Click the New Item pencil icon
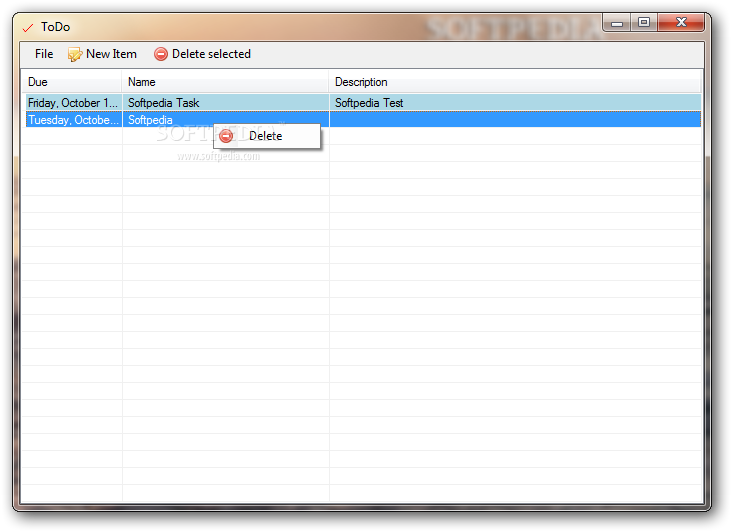The width and height of the screenshot is (732, 532). click(x=75, y=54)
